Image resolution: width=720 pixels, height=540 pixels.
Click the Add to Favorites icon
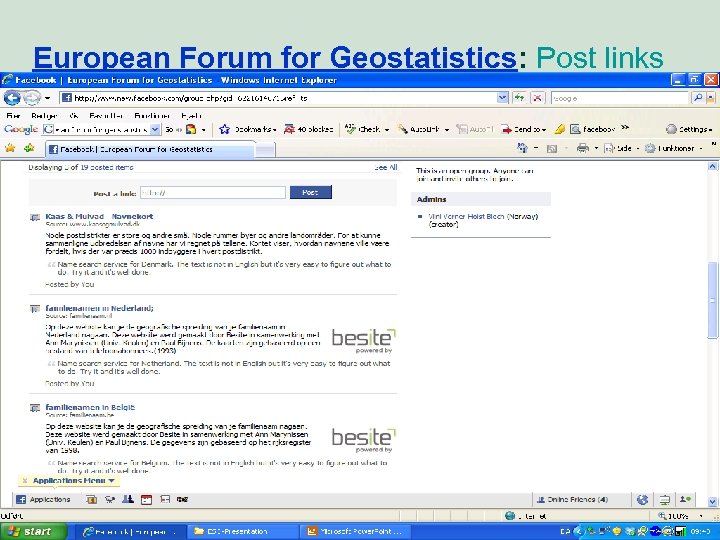(x=29, y=148)
